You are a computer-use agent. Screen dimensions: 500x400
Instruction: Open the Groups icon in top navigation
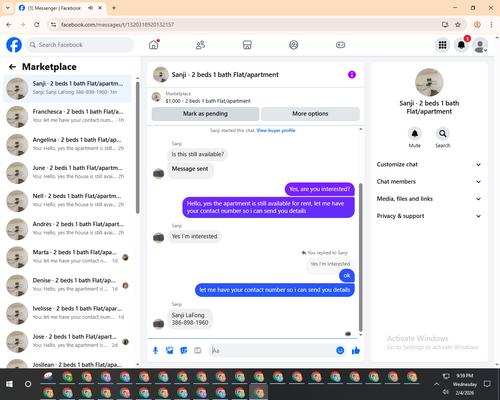tap(294, 45)
